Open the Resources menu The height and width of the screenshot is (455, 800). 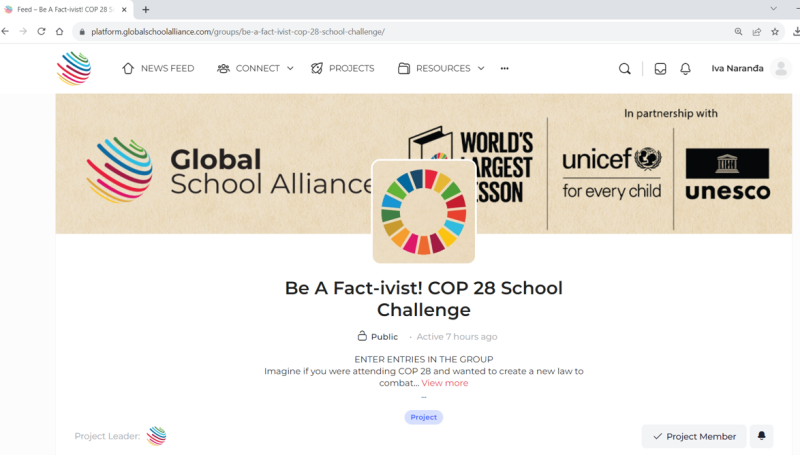coord(441,68)
